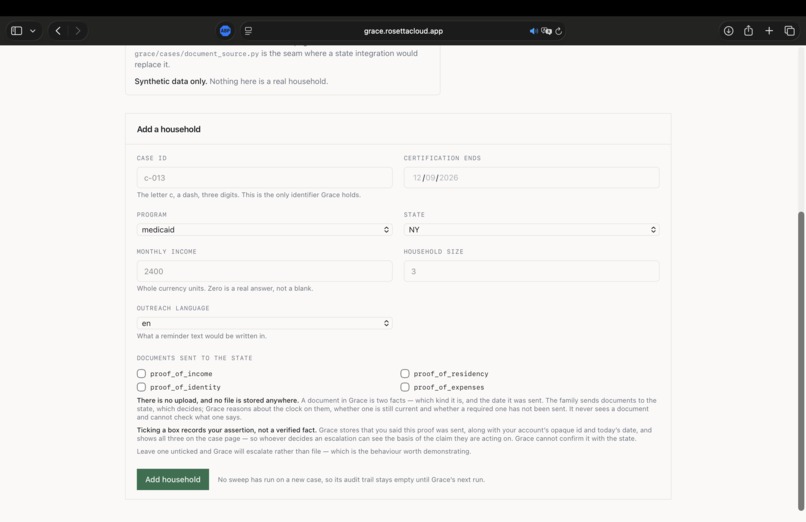Open the page reader menu icon
Image resolution: width=806 pixels, height=522 pixels.
point(248,31)
